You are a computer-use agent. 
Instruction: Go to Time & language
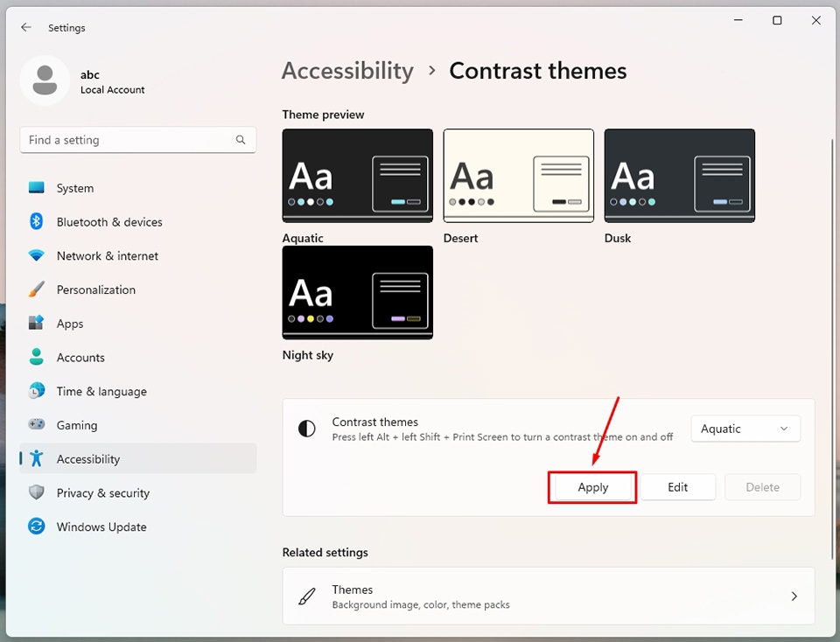click(x=138, y=391)
